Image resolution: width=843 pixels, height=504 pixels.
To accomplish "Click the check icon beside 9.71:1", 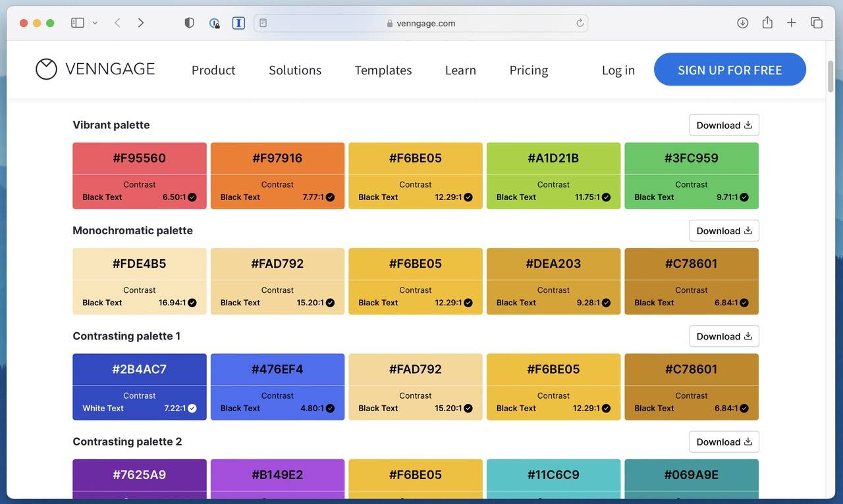I will pyautogui.click(x=744, y=197).
